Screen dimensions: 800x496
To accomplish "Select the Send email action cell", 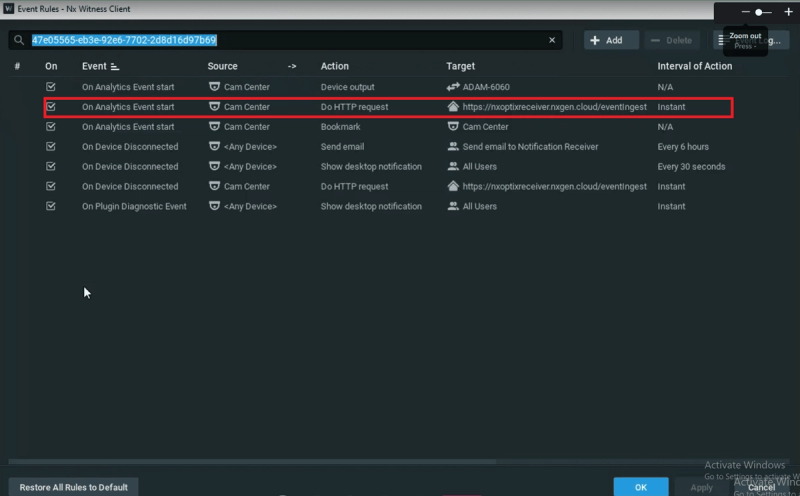I will click(342, 147).
